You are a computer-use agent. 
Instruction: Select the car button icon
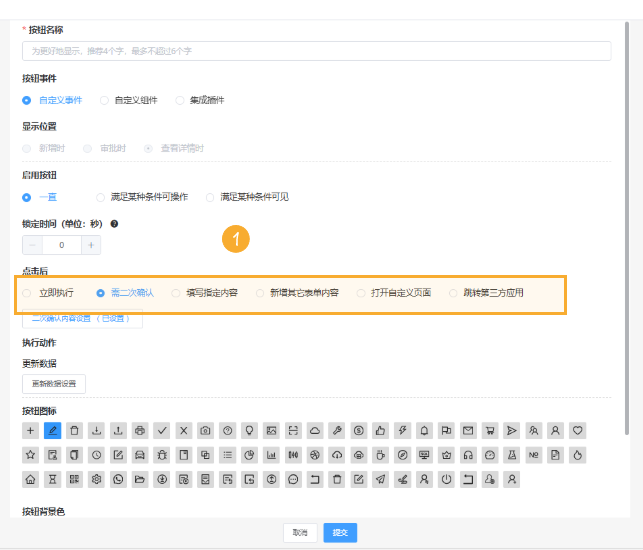[x=140, y=455]
